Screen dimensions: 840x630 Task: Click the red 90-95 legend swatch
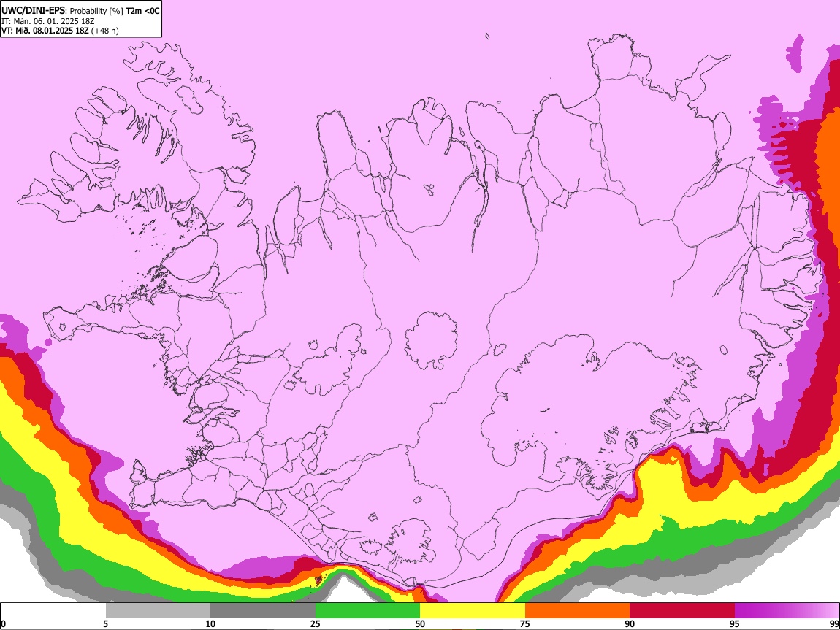tap(682, 610)
